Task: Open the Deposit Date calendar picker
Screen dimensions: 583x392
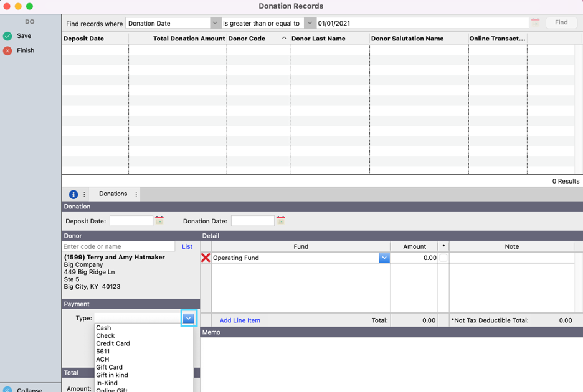Action: pos(159,220)
